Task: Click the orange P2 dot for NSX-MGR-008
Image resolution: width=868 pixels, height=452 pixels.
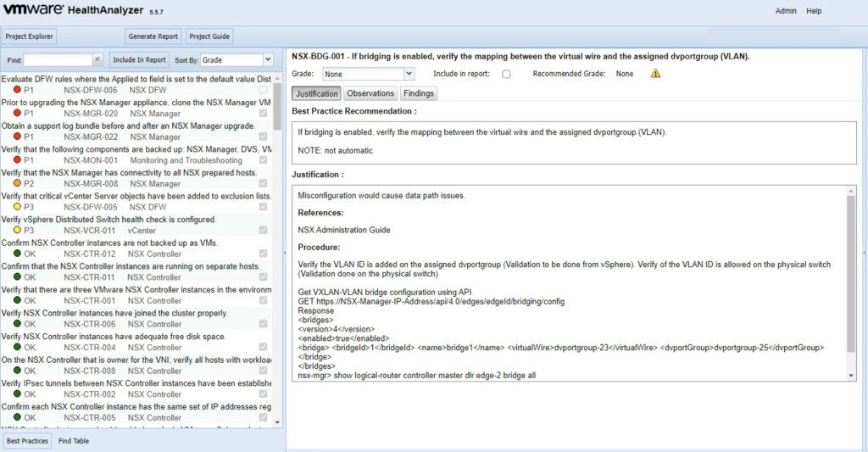Action: (17, 183)
